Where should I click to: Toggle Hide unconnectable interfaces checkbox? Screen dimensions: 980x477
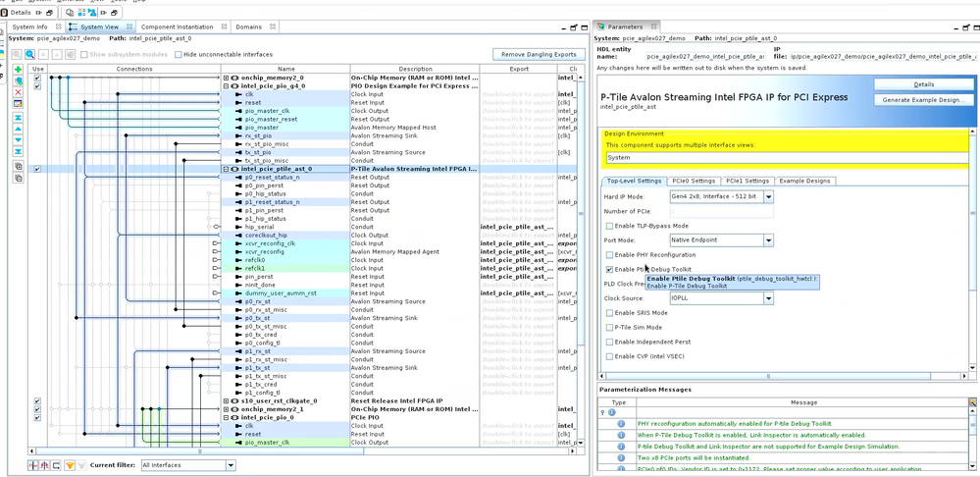pos(179,54)
